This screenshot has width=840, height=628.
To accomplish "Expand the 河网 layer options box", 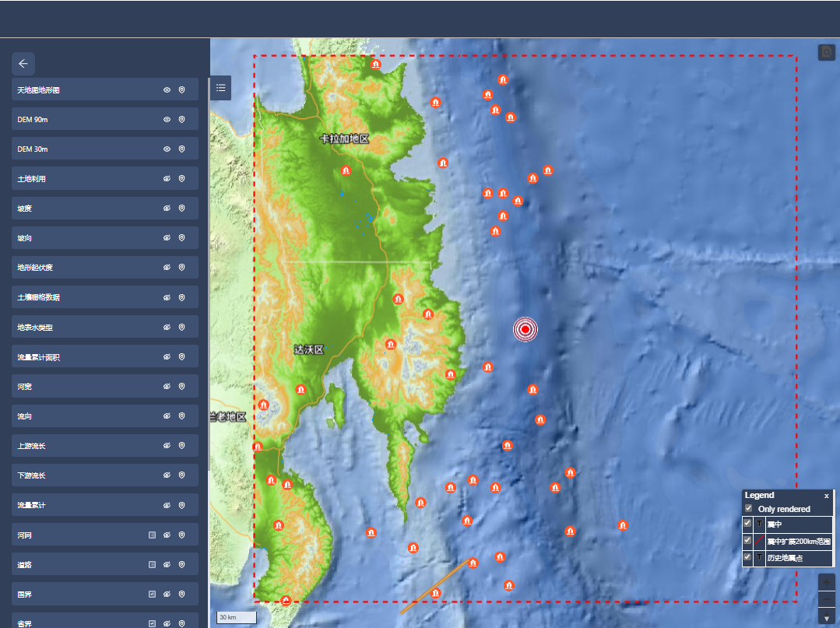I will click(153, 535).
